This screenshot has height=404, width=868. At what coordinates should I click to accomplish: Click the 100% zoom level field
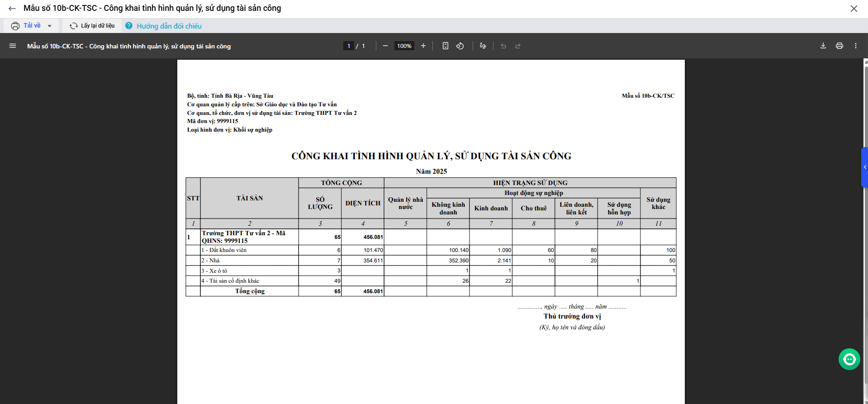[x=404, y=46]
